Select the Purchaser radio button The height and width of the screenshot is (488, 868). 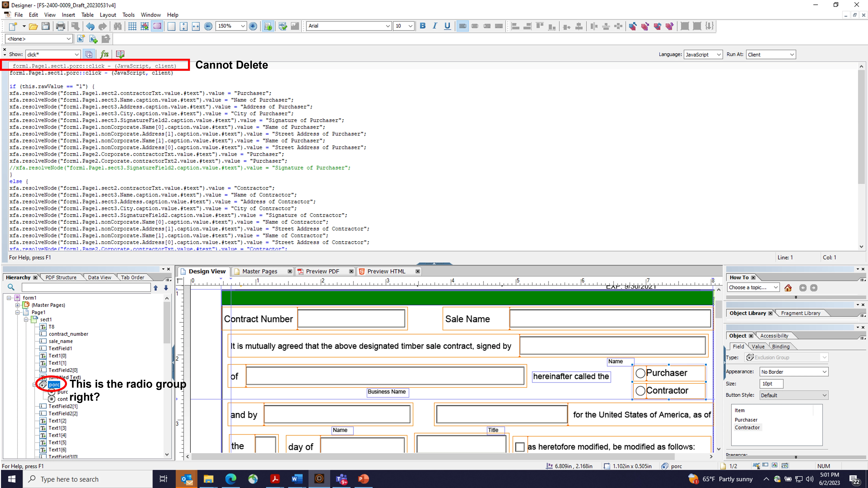(640, 373)
